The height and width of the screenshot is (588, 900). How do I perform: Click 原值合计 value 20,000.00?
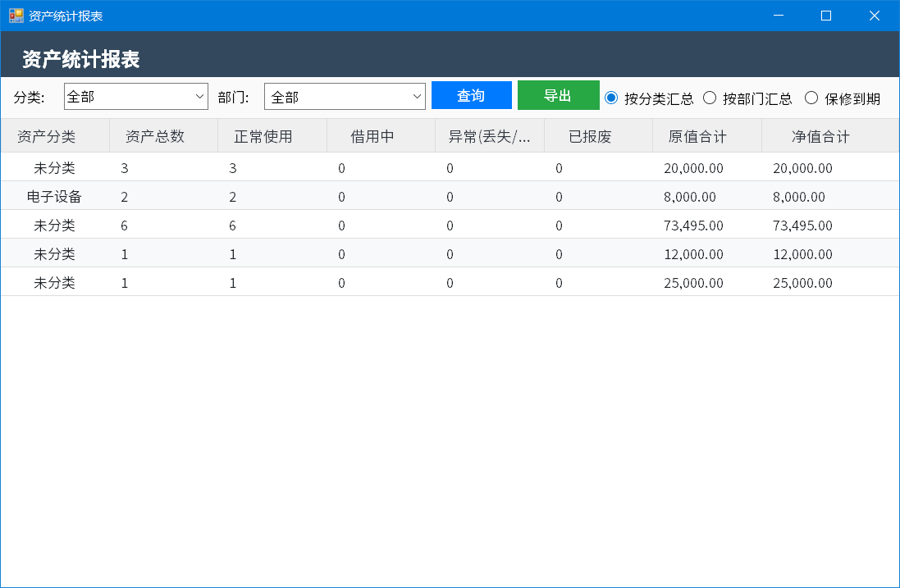(x=693, y=168)
